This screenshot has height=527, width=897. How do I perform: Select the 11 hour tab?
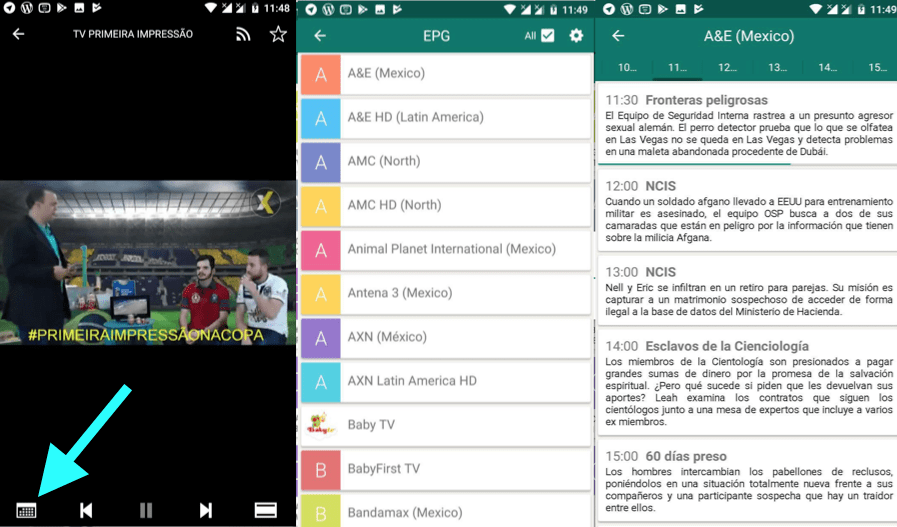pos(677,68)
